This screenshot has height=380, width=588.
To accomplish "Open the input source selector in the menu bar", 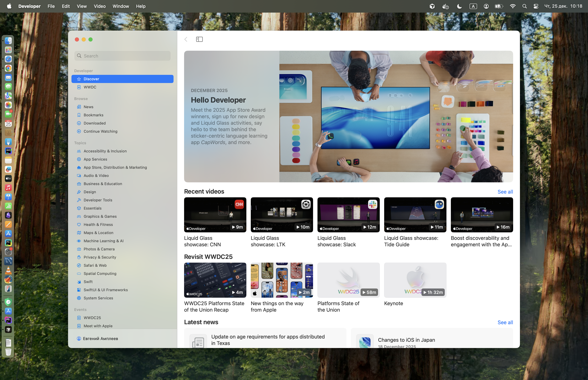I will coord(473,6).
